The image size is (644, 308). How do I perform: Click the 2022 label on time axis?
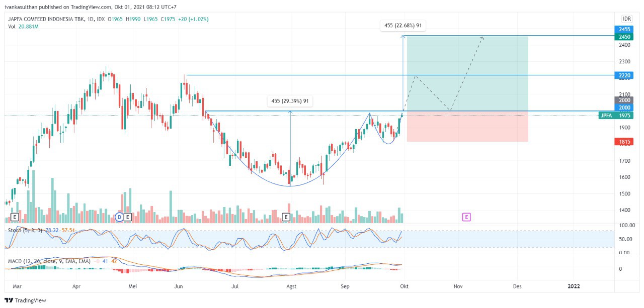coord(574,286)
